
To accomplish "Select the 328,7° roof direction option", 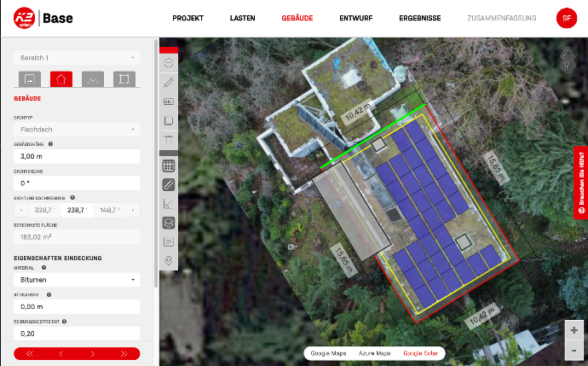I will pyautogui.click(x=44, y=210).
